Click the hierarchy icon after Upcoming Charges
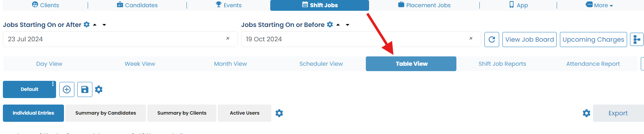This screenshot has height=134, width=644. tap(636, 40)
